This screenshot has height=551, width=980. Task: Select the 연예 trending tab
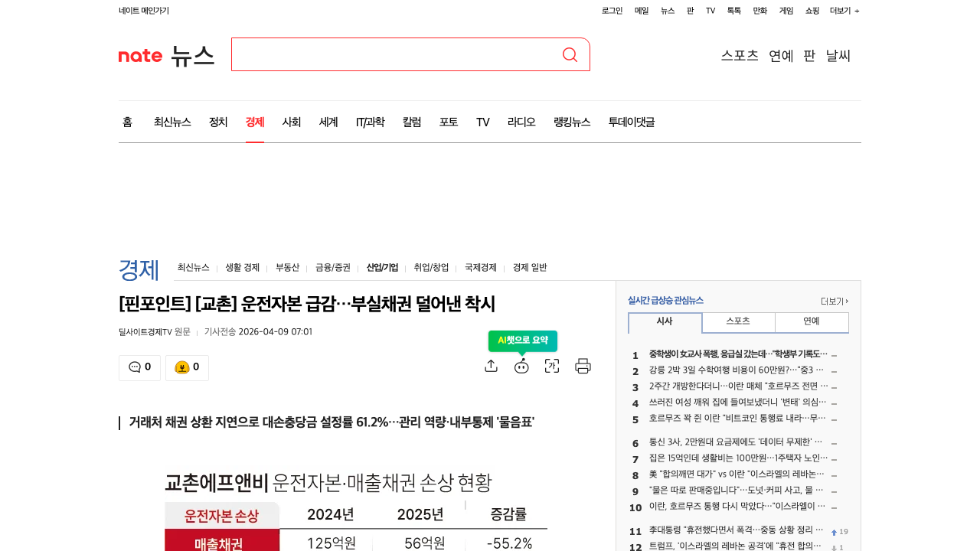point(812,322)
